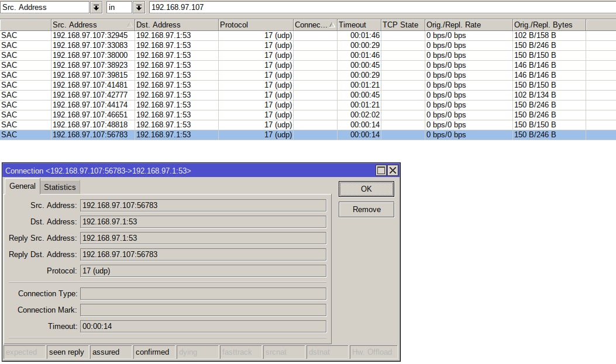The image size is (616, 364).
Task: Click the 'confirmed' status flag
Action: [154, 352]
